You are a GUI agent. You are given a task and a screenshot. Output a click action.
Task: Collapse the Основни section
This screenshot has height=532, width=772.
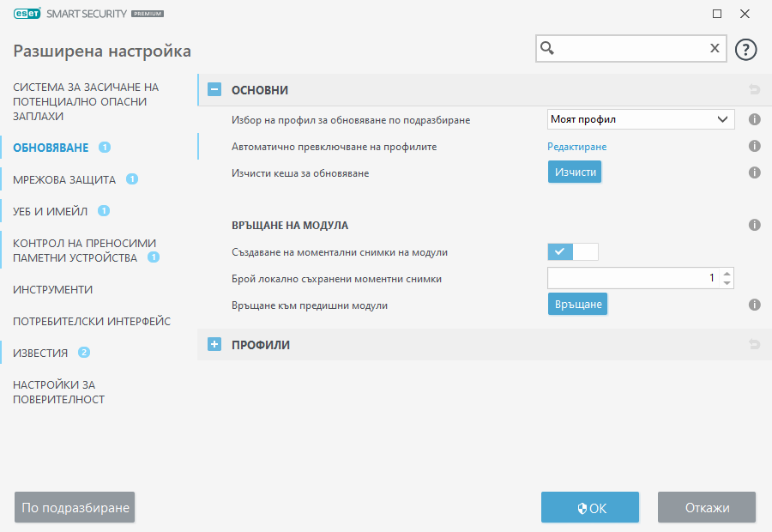point(214,89)
